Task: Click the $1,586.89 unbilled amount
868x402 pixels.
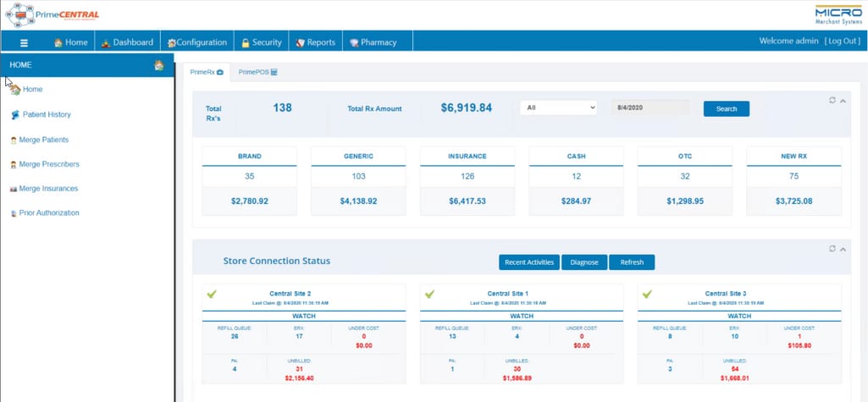Action: coord(517,378)
